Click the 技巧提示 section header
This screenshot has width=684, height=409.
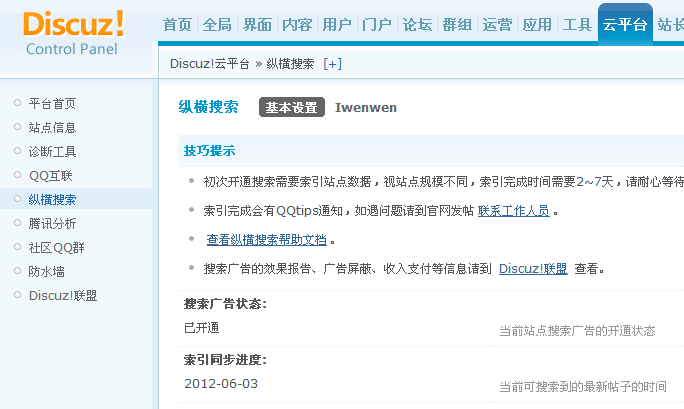pyautogui.click(x=209, y=151)
